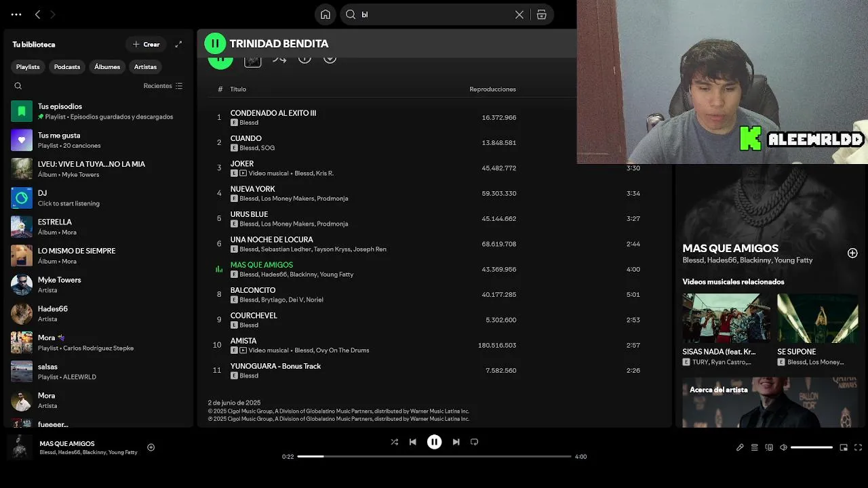This screenshot has width=868, height=488.
Task: Filter library by Álbumes
Action: [107, 66]
